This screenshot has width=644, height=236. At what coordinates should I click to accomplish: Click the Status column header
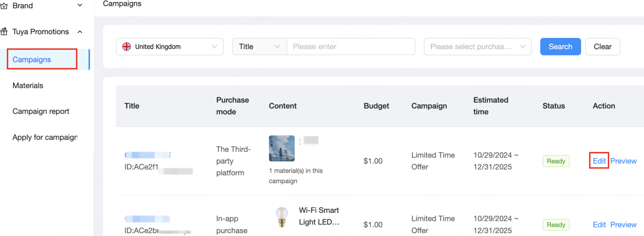pyautogui.click(x=554, y=106)
